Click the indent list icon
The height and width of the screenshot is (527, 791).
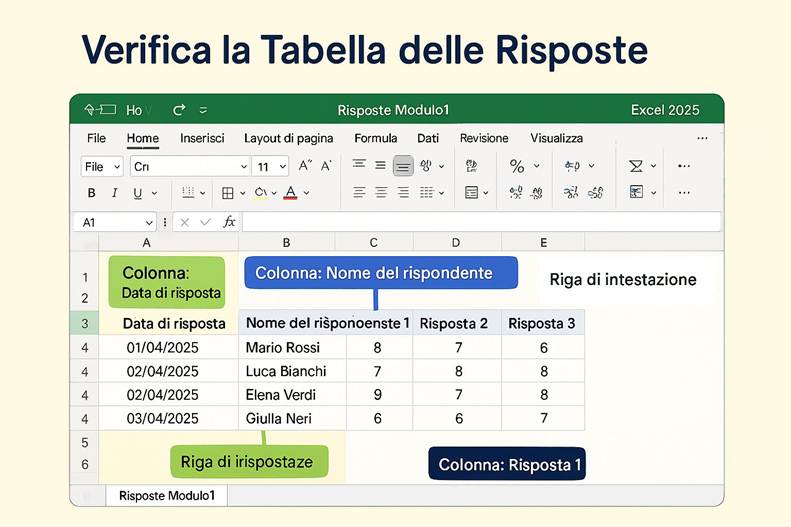[427, 192]
